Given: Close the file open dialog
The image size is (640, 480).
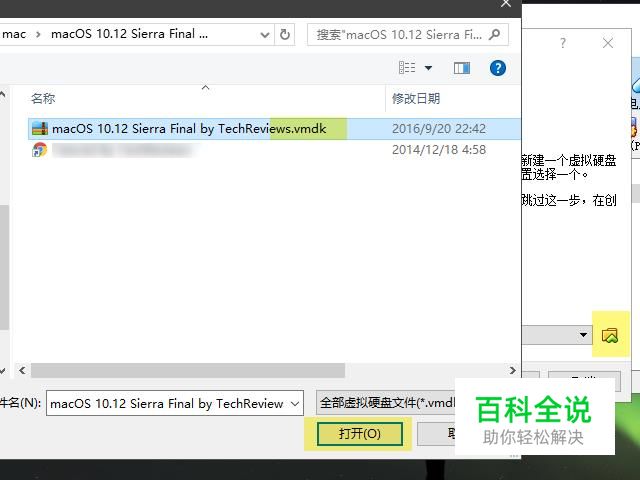Looking at the screenshot, I should (506, 4).
